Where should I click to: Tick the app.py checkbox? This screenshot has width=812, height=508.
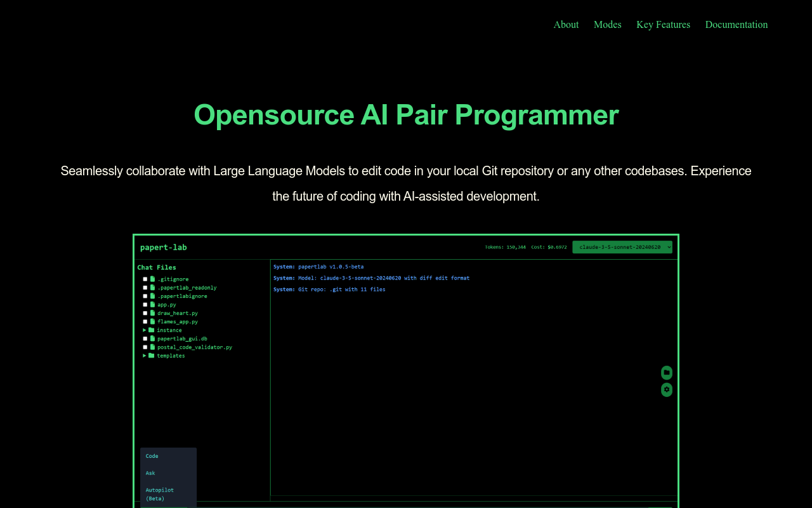[x=145, y=305]
